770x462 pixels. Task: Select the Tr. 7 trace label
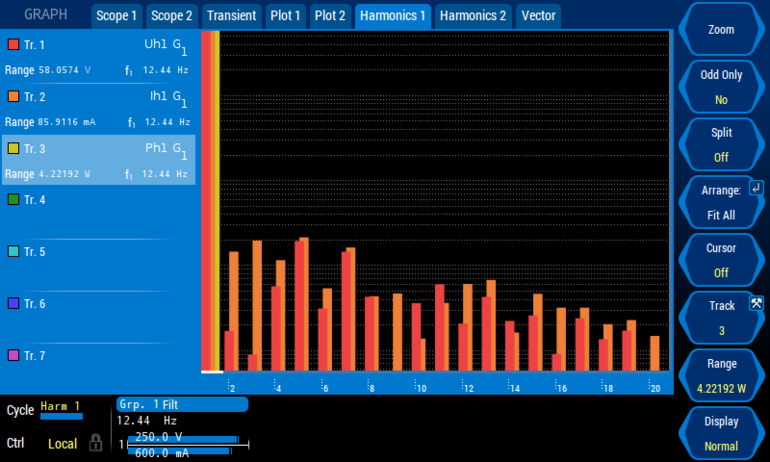[x=34, y=355]
